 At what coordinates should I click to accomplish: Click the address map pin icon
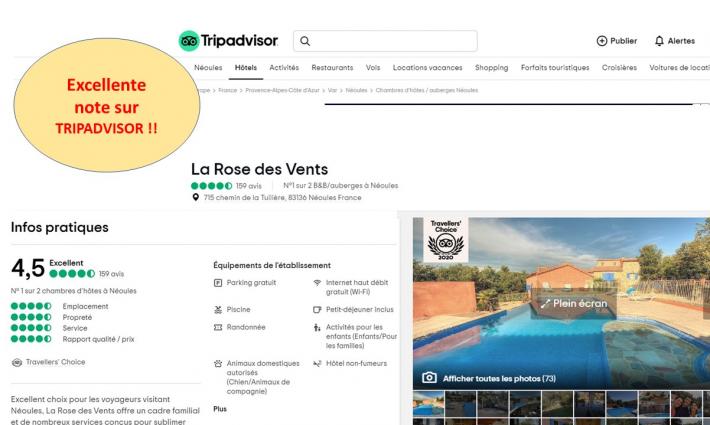tap(196, 197)
